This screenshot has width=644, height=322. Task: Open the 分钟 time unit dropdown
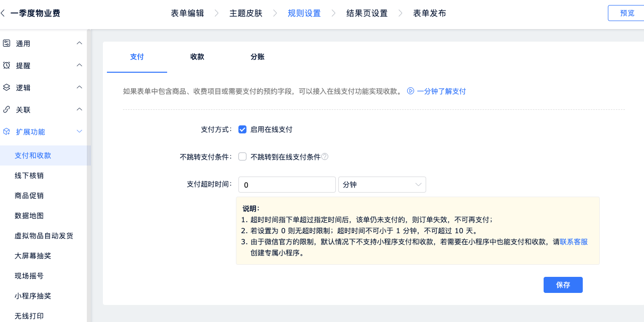coord(382,185)
